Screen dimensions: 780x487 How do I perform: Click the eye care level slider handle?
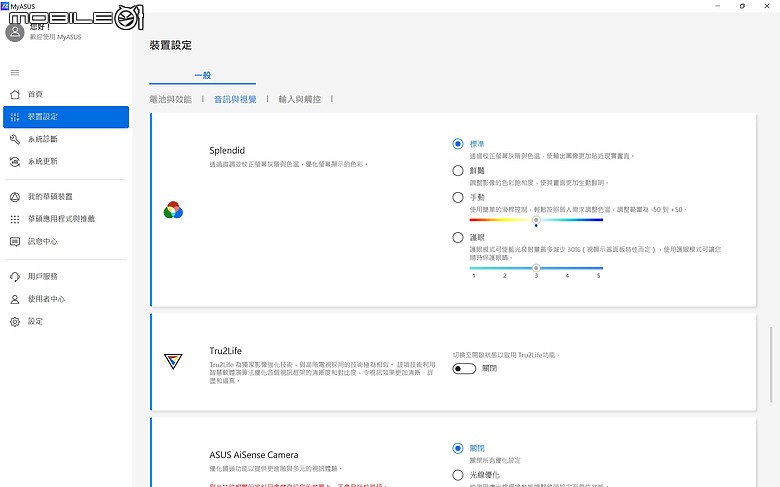[536, 268]
